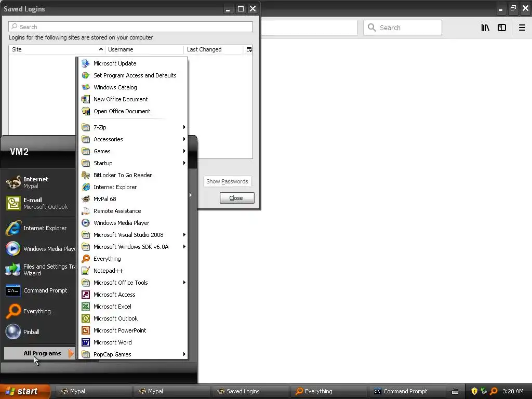Click pinned Internet Mypal shortcut
This screenshot has width=532, height=399.
click(39, 182)
